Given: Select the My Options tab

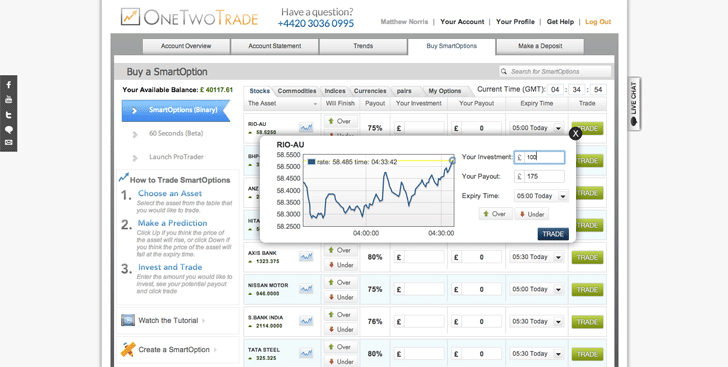Looking at the screenshot, I should (444, 91).
